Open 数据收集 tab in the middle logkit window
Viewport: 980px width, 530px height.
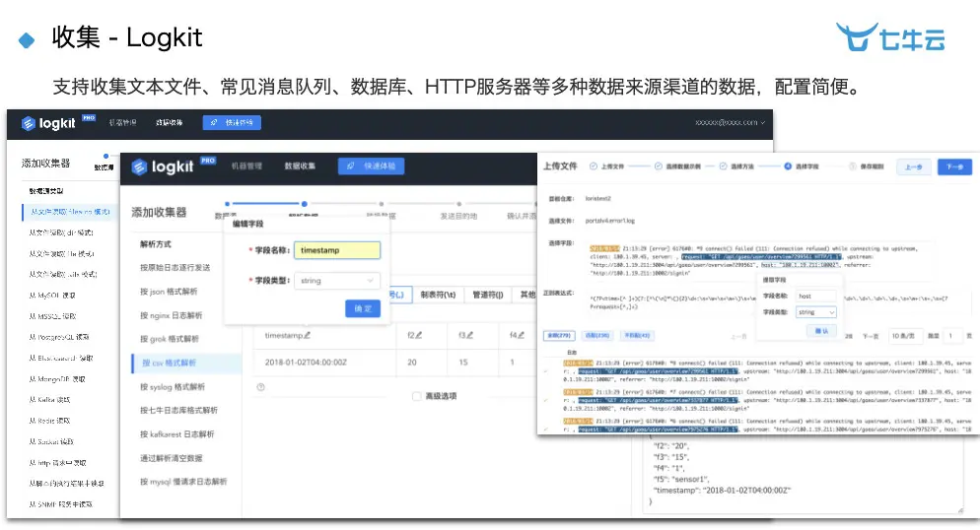pyautogui.click(x=300, y=166)
